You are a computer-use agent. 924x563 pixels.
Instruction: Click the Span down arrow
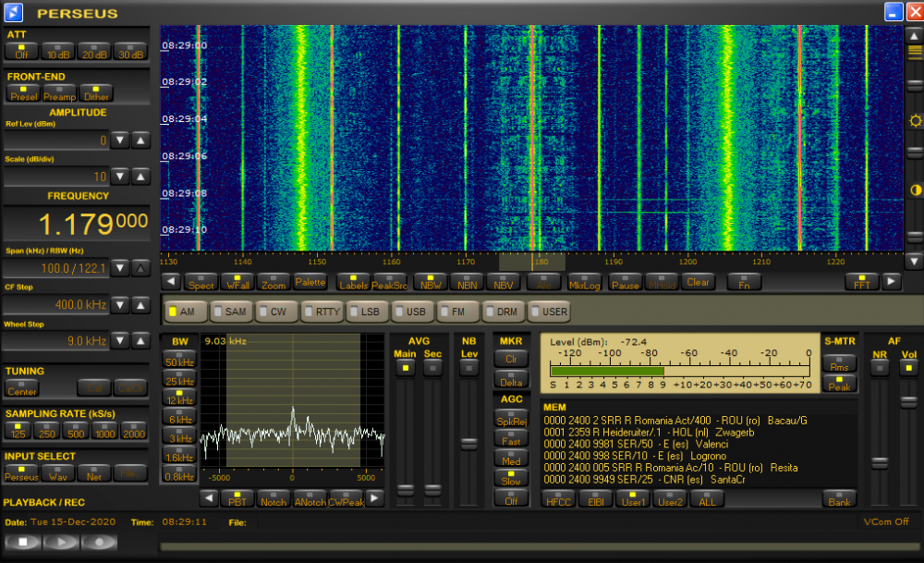click(x=121, y=269)
